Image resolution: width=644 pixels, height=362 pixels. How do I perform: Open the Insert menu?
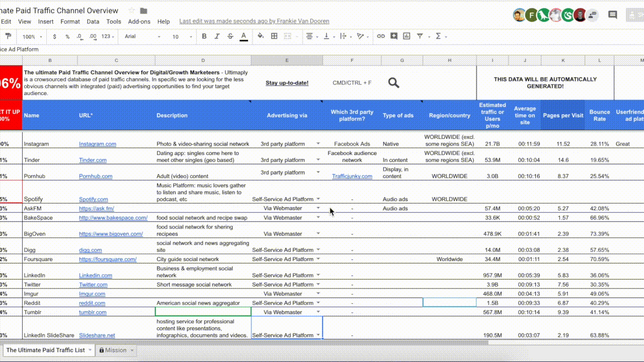click(46, 22)
